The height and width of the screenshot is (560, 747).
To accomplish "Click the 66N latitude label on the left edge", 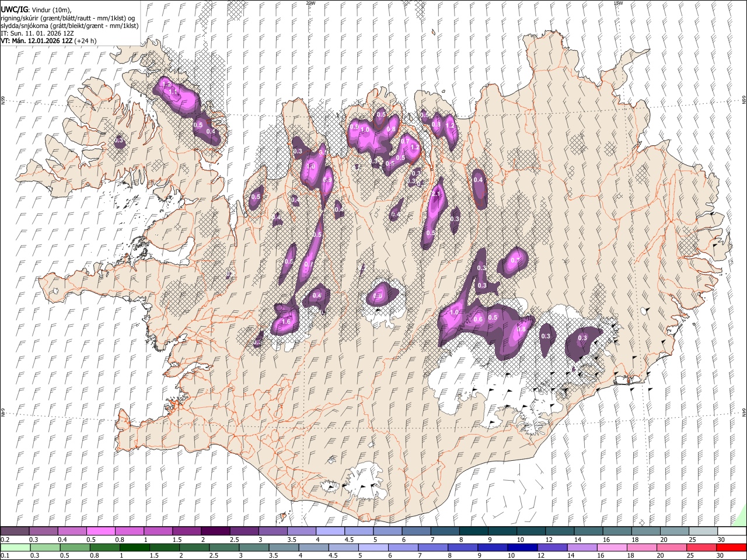I will [3, 101].
